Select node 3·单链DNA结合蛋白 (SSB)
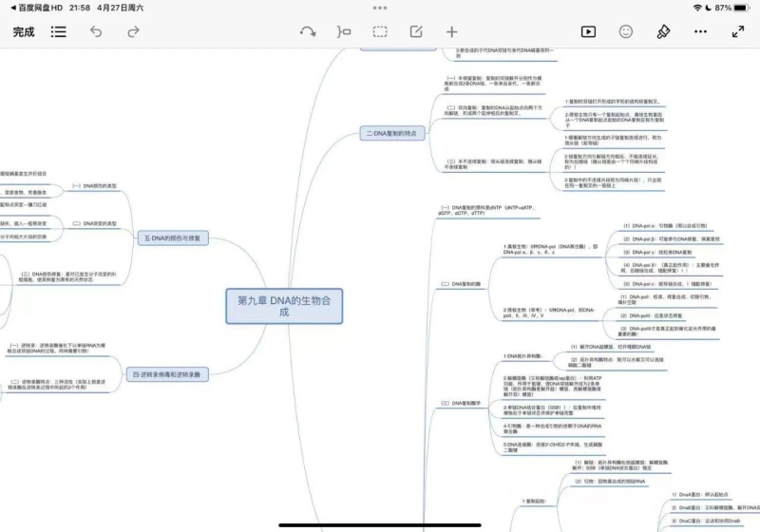The width and height of the screenshot is (760, 532). click(552, 410)
